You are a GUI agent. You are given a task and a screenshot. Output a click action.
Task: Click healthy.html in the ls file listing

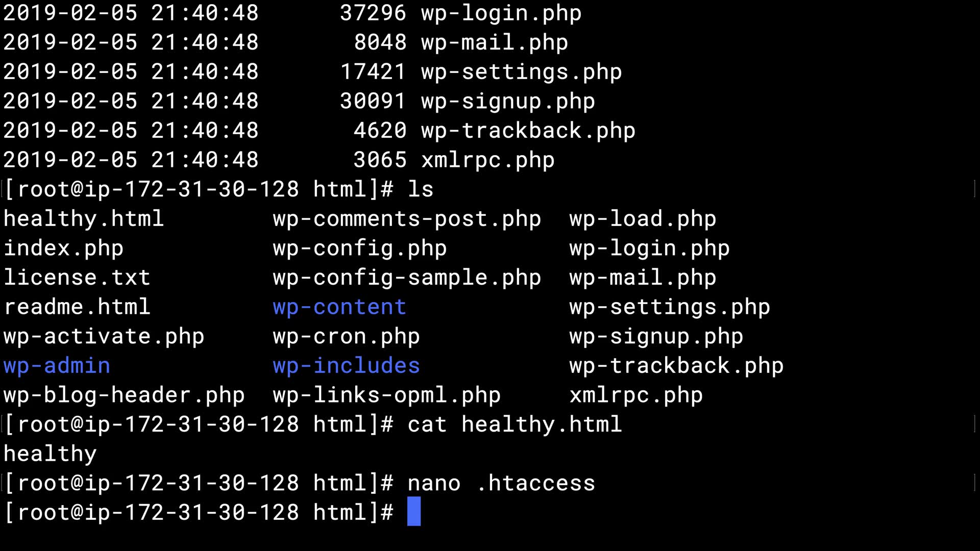coord(83,219)
